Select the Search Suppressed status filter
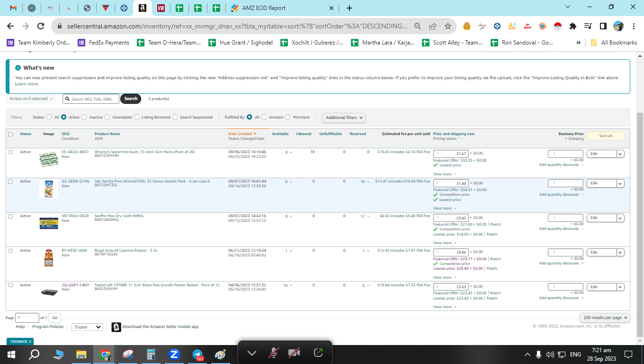This screenshot has width=644, height=364. point(175,117)
